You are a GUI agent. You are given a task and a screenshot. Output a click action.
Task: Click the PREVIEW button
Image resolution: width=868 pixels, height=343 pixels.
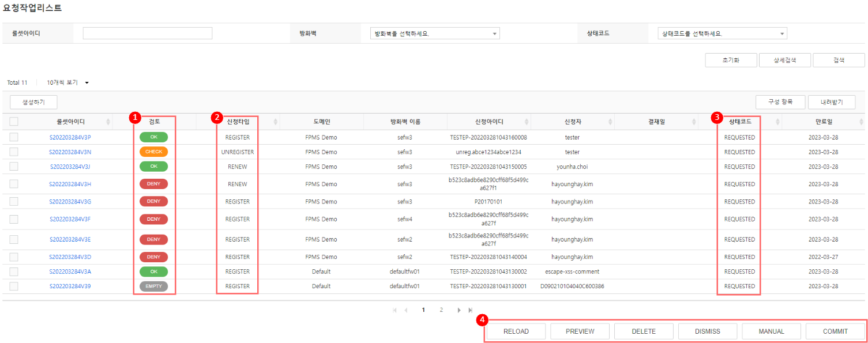(580, 331)
